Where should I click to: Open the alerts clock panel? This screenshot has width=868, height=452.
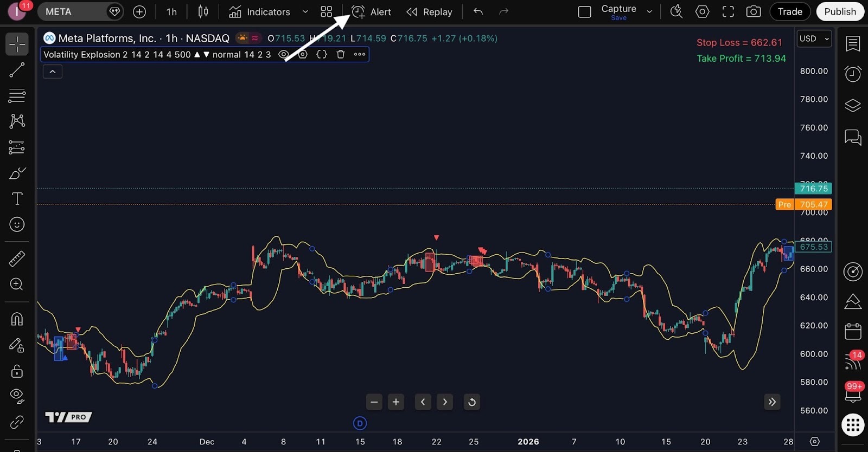pos(853,74)
